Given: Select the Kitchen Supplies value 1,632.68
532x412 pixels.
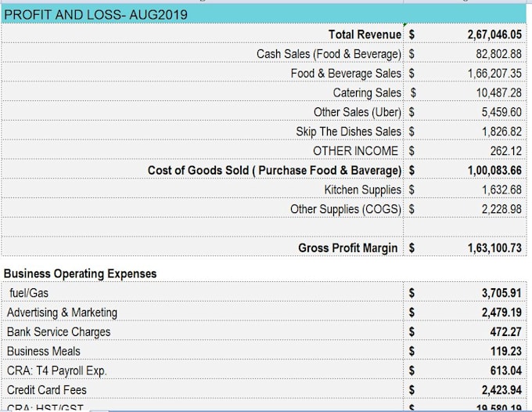Looking at the screenshot, I should click(x=501, y=190).
